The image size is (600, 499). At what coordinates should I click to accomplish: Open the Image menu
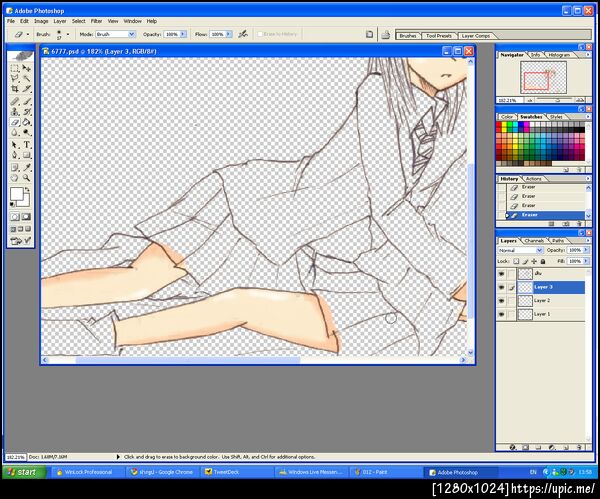[x=41, y=21]
